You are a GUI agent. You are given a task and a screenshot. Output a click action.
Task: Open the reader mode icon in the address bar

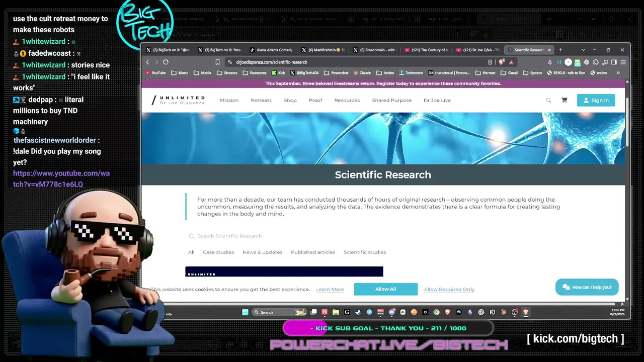point(490,62)
